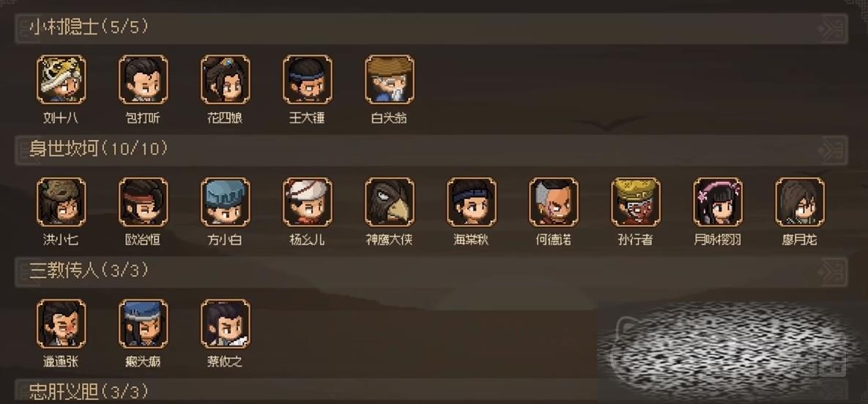The image size is (868, 404).
Task: Select the 逍遥张 character portrait
Action: point(61,323)
